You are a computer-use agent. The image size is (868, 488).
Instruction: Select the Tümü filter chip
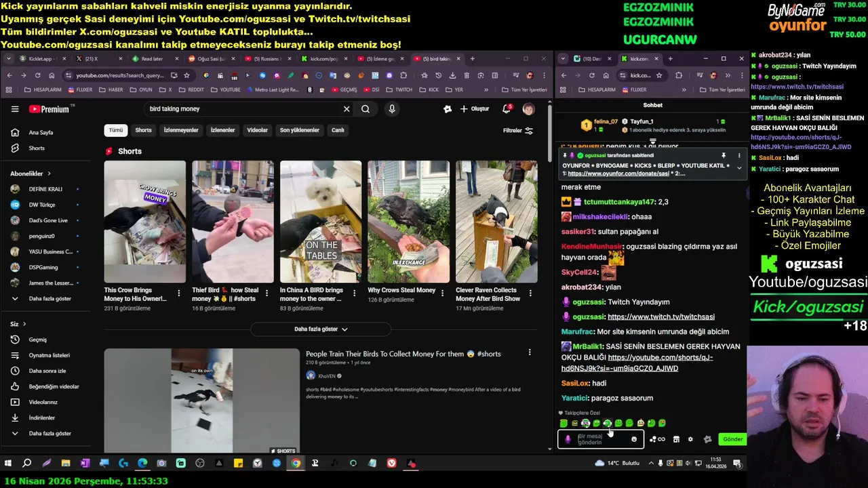click(116, 130)
